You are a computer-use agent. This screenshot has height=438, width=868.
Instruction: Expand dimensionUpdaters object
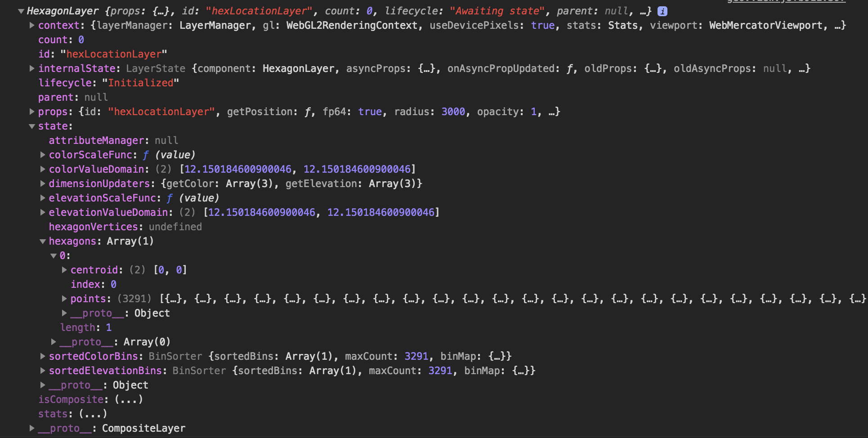(x=43, y=184)
